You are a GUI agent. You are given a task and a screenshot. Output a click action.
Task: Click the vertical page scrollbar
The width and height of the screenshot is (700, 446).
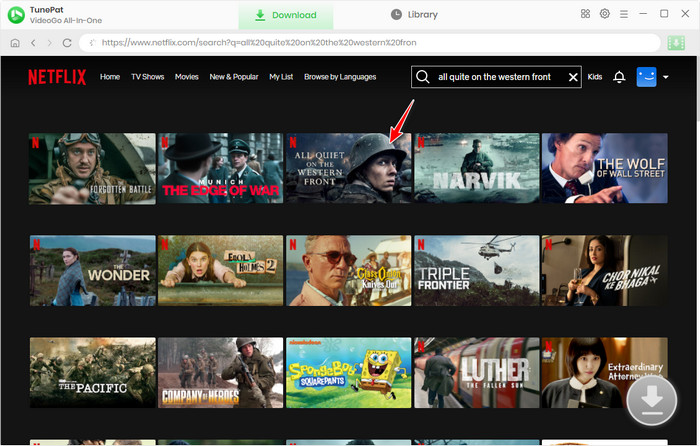698,89
